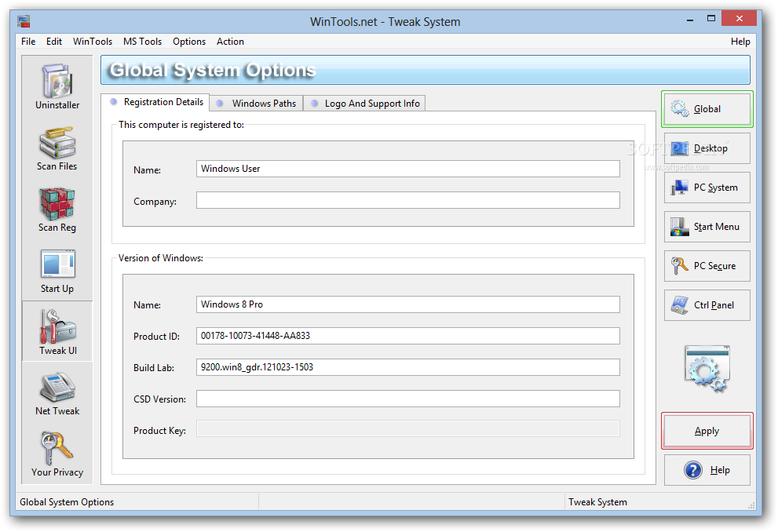Image resolution: width=778 pixels, height=532 pixels.
Task: Switch to the Windows Paths tab
Action: (256, 103)
